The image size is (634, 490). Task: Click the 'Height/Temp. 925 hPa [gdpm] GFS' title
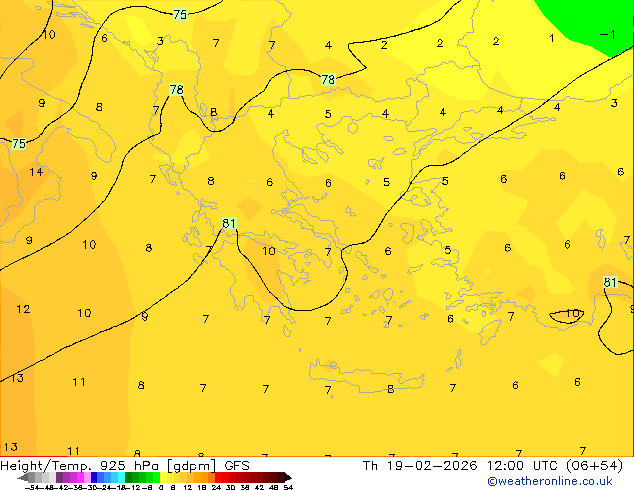[x=125, y=466]
